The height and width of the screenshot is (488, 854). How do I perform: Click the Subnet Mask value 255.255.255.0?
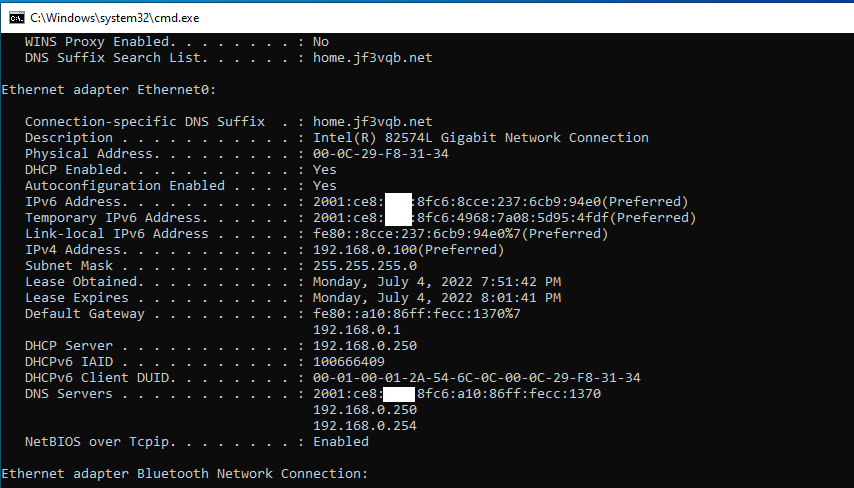tap(365, 266)
